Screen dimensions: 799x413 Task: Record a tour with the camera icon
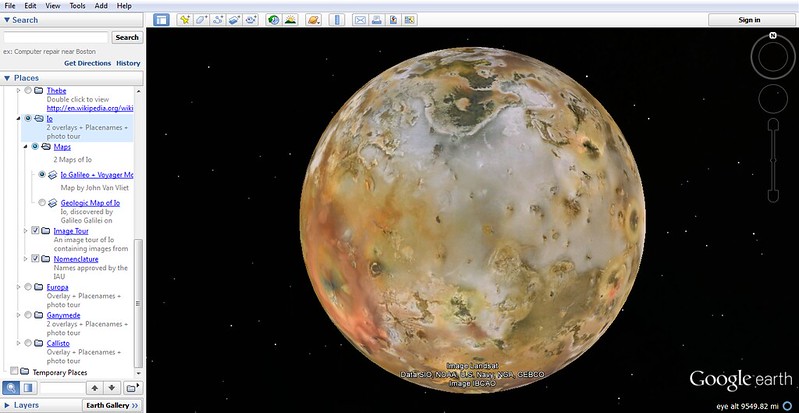coord(251,20)
